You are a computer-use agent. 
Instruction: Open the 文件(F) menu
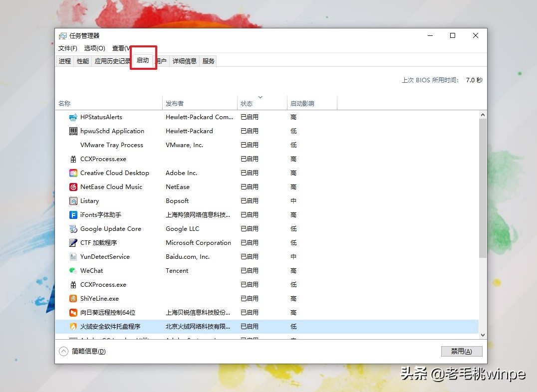(67, 48)
